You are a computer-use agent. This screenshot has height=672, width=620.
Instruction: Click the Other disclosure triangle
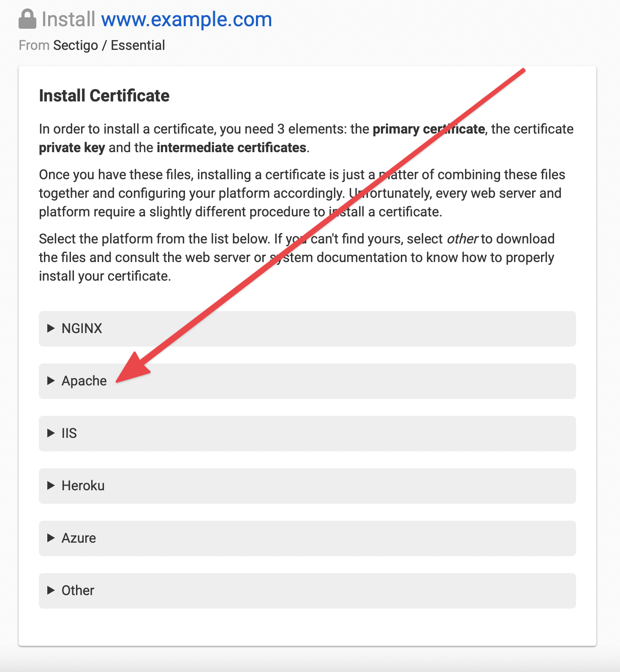pos(51,590)
